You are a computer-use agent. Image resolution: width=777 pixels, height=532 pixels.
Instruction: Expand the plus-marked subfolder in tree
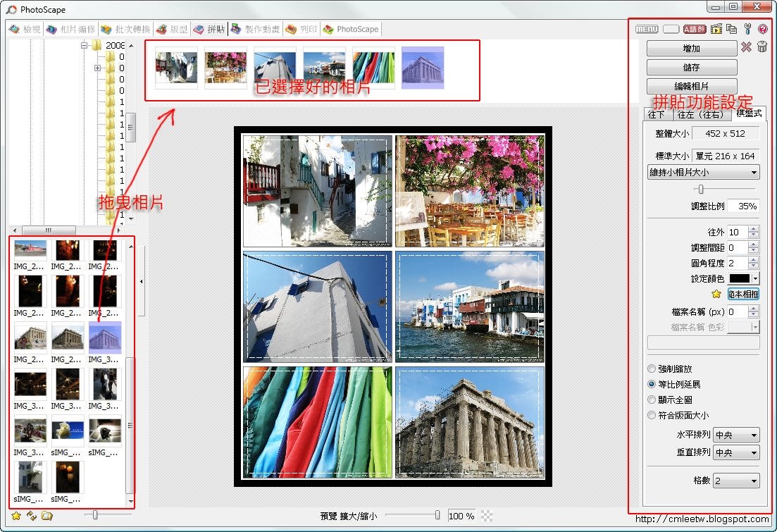(98, 68)
